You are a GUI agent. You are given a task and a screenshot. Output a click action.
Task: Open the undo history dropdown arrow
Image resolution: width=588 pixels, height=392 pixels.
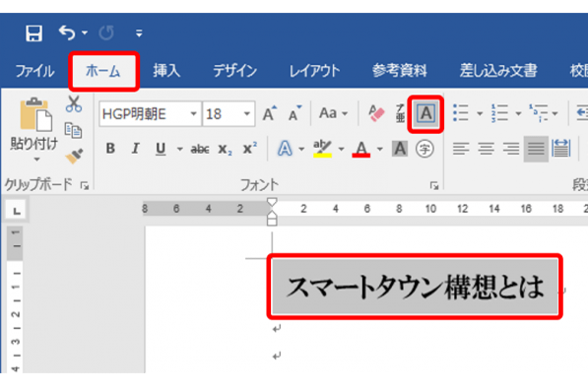pos(85,33)
